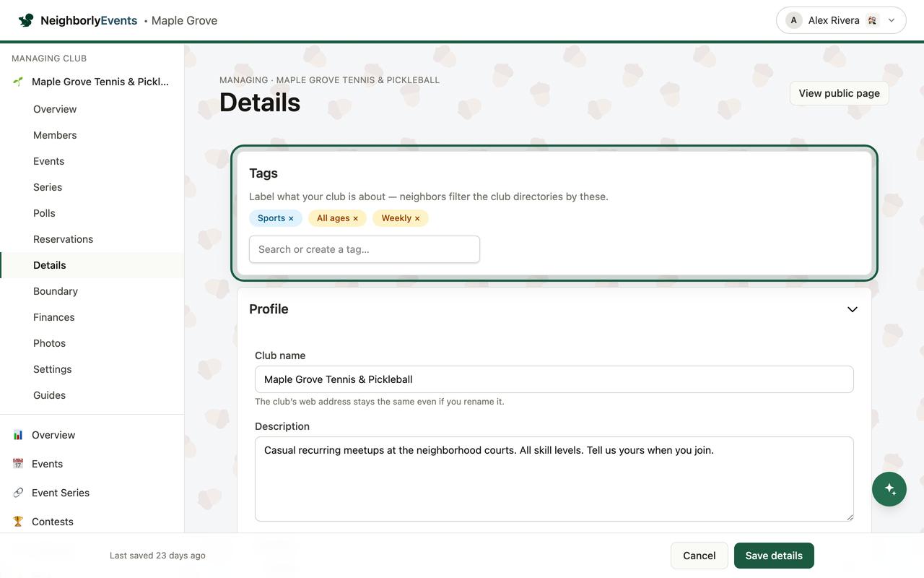Click the "Tags" section heading

263,173
